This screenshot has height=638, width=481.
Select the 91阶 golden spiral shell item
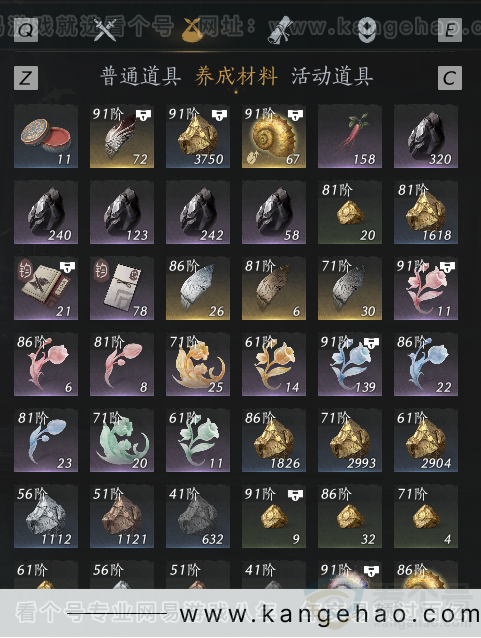point(274,136)
